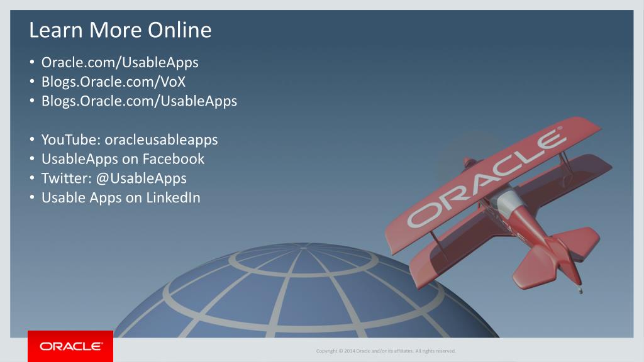Click the copyright 2014 Oracle footer text
Viewport: 644px width, 362px height.
pos(386,351)
